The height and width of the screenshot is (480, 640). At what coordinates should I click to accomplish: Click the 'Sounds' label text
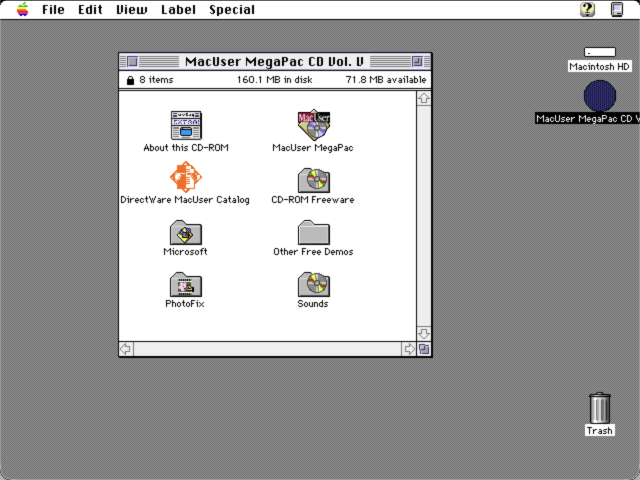pos(313,304)
